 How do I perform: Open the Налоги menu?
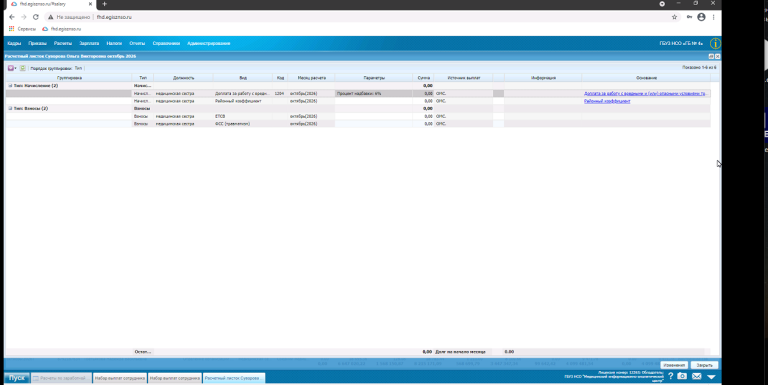pyautogui.click(x=114, y=44)
